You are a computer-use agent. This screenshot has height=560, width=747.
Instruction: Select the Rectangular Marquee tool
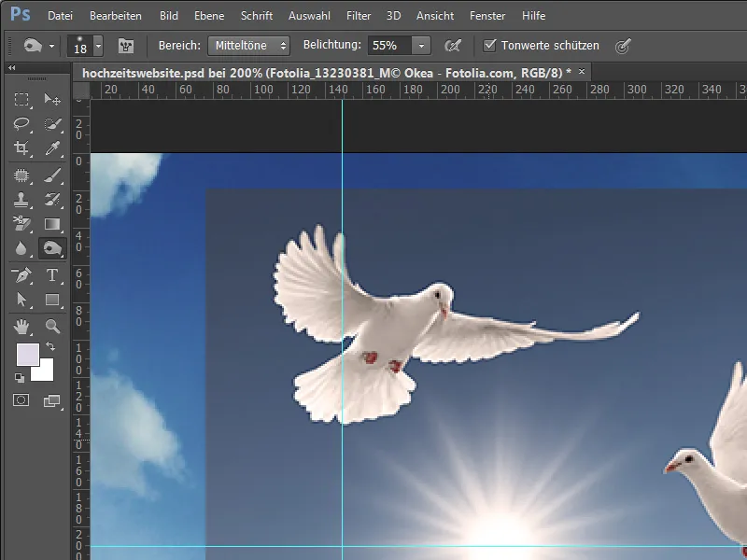click(x=21, y=99)
